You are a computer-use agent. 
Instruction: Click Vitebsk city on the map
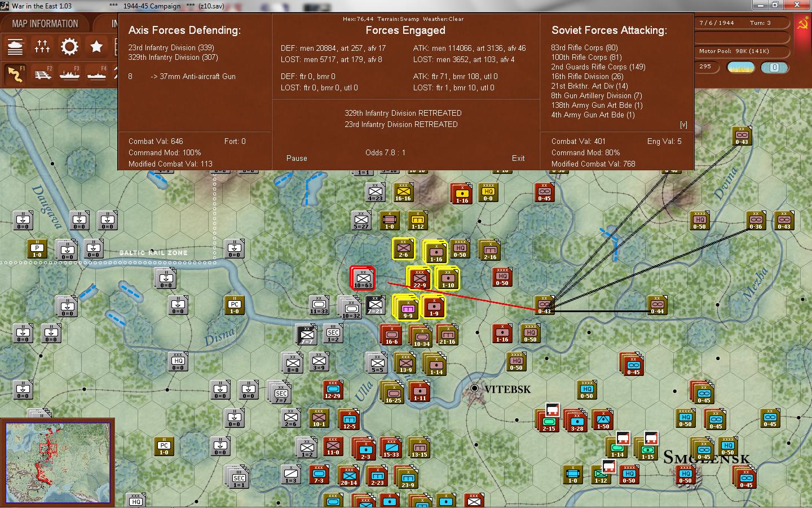click(475, 388)
